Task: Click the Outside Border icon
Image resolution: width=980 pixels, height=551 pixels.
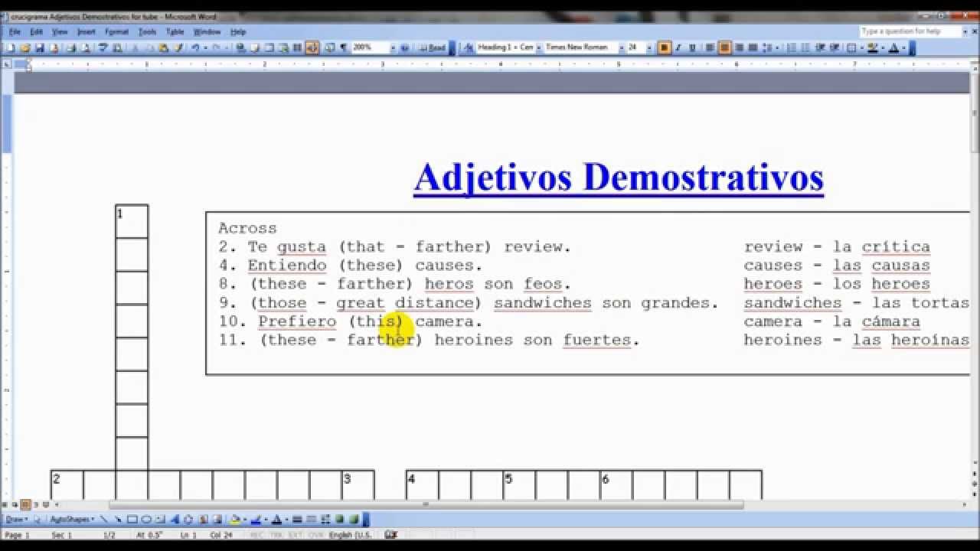Action: point(851,47)
